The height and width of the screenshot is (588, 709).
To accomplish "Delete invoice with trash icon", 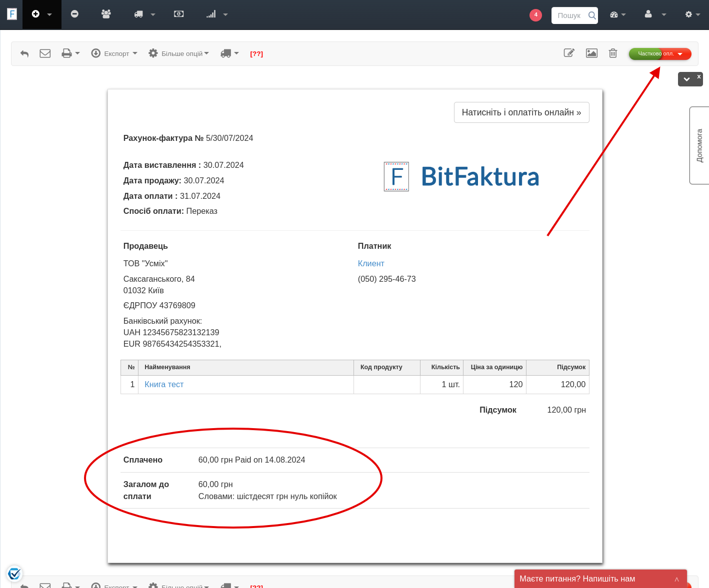I will coord(613,53).
